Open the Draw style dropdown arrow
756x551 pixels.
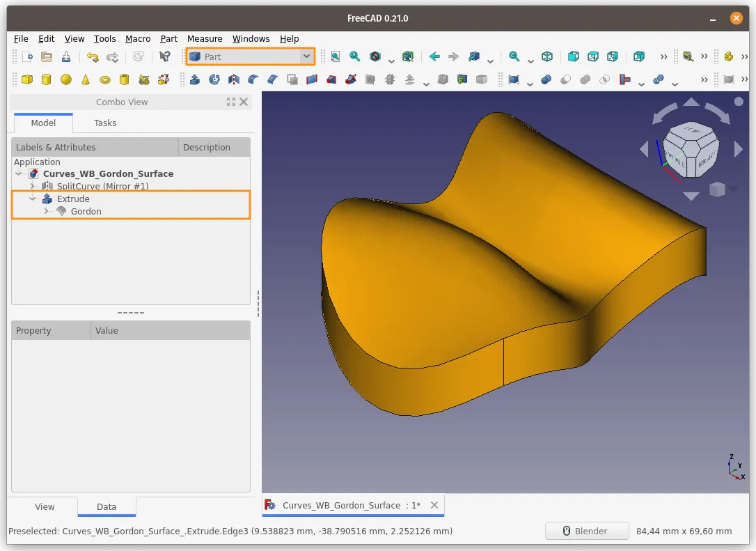pyautogui.click(x=391, y=61)
